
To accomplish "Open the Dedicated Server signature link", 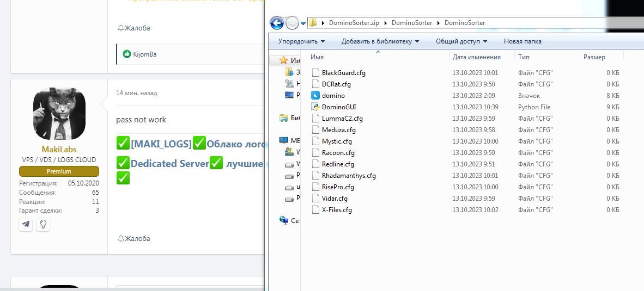I will (x=169, y=164).
